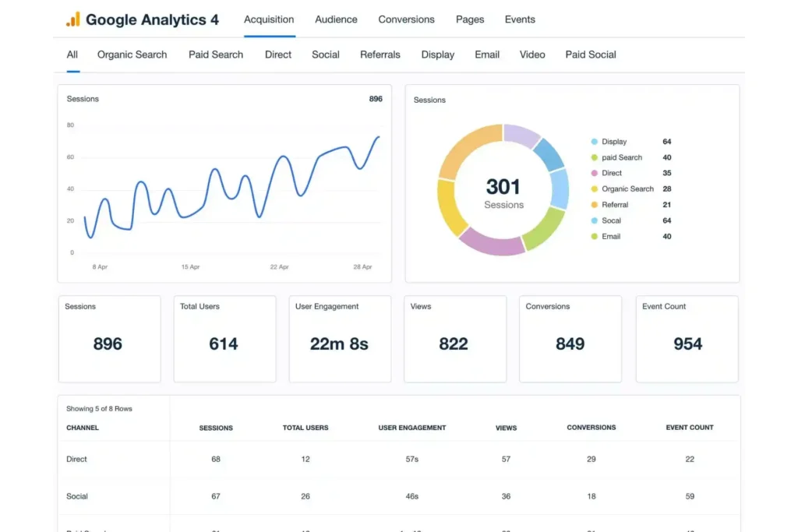Sort by TOTAL USERS column header

tap(305, 428)
